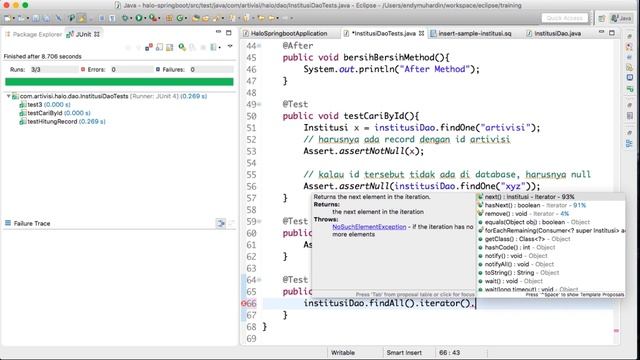Screen dimensions: 640x360
Task: Open the Debug dropdown arrow
Action: [131, 18]
